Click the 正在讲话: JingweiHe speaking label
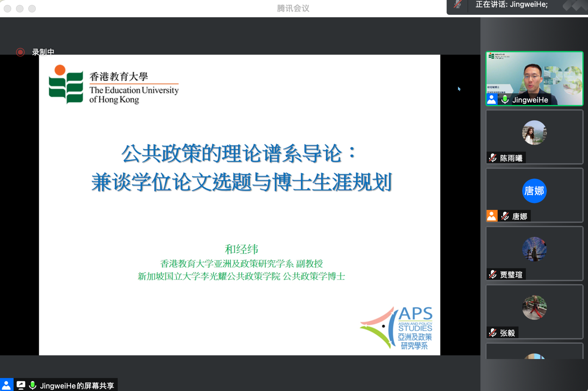 (x=511, y=5)
